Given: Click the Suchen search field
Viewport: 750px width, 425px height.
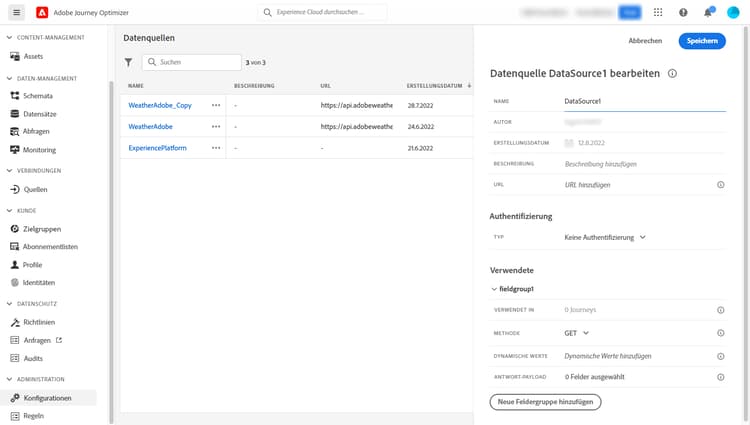Looking at the screenshot, I should [192, 62].
